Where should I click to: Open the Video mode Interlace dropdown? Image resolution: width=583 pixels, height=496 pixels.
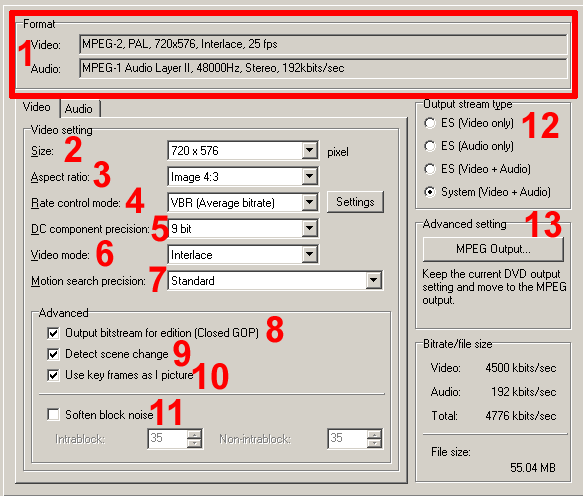click(x=243, y=255)
